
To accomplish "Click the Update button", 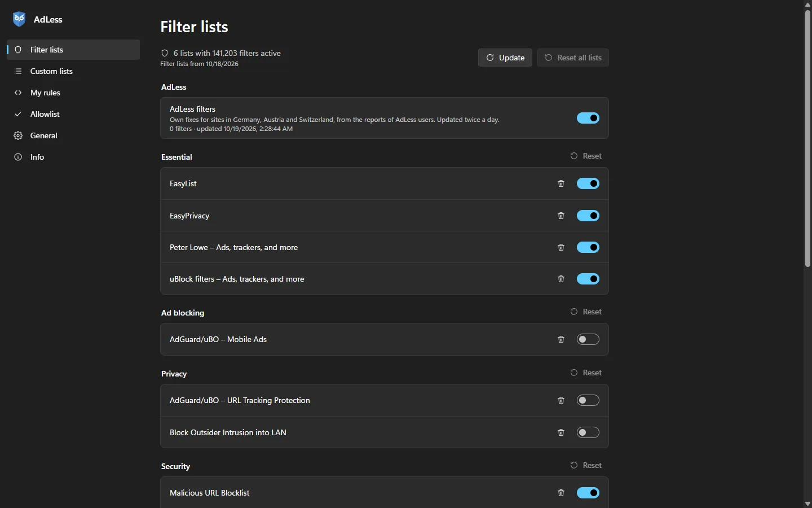I will click(x=505, y=58).
